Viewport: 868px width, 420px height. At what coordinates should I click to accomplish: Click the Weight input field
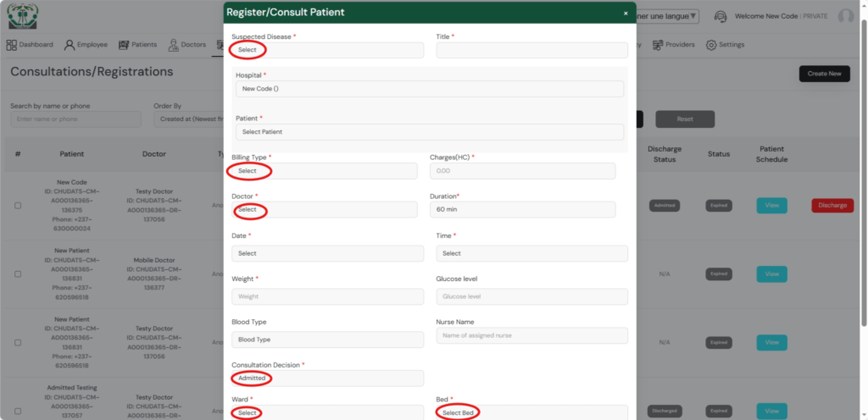327,296
